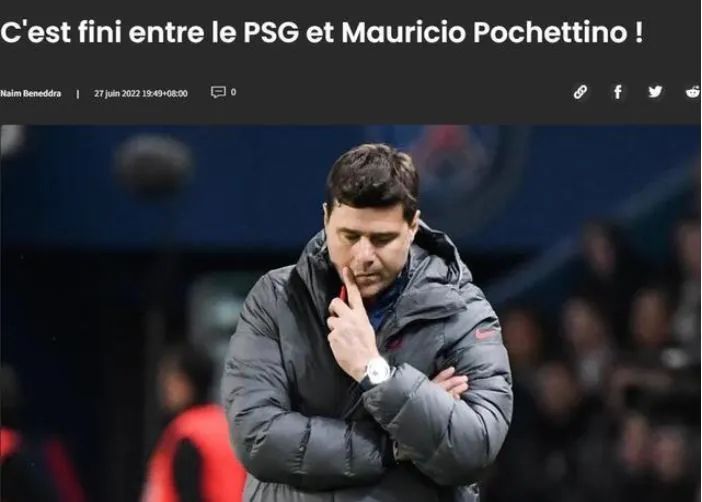Click the publication date 27 juin 2022
The image size is (702, 502).
click(117, 94)
